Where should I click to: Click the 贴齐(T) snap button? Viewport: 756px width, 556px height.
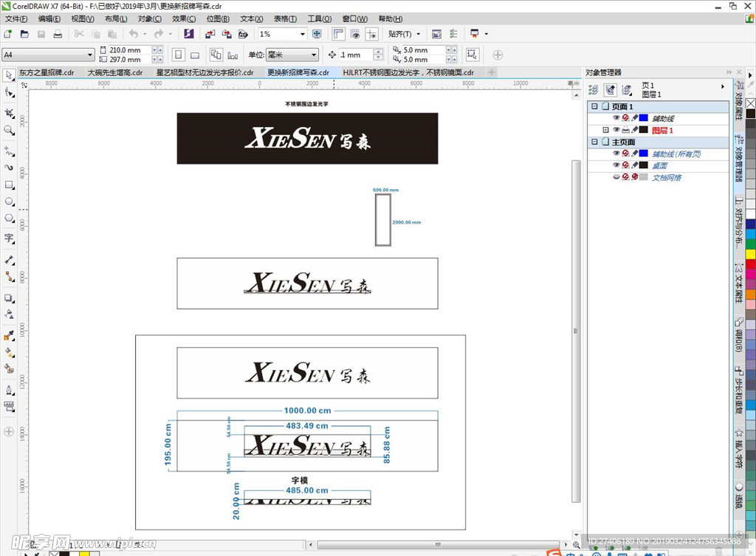pos(404,34)
